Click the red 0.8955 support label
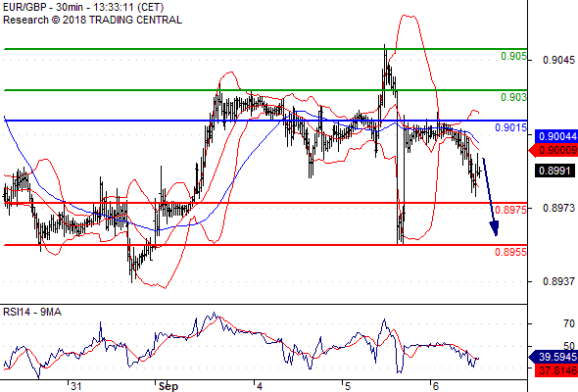The image size is (578, 392). [511, 252]
